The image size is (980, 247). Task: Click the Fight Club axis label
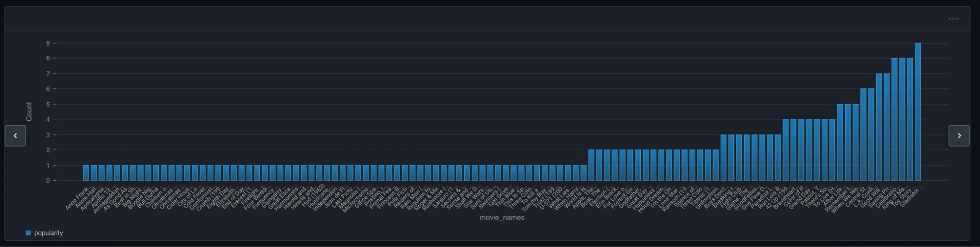pyautogui.click(x=730, y=197)
